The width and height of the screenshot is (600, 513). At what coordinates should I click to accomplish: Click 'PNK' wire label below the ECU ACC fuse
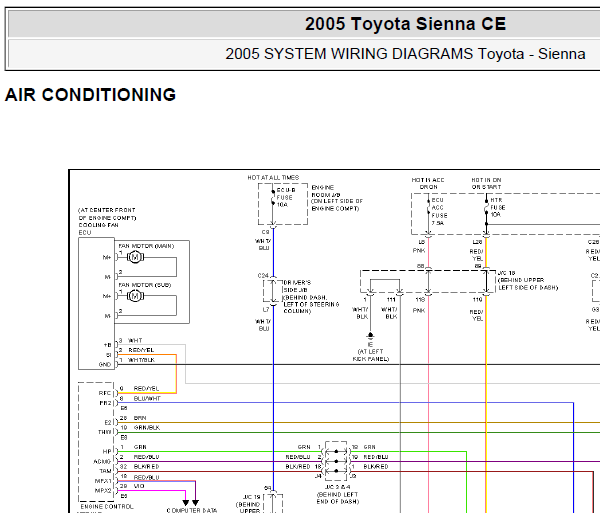pos(419,250)
